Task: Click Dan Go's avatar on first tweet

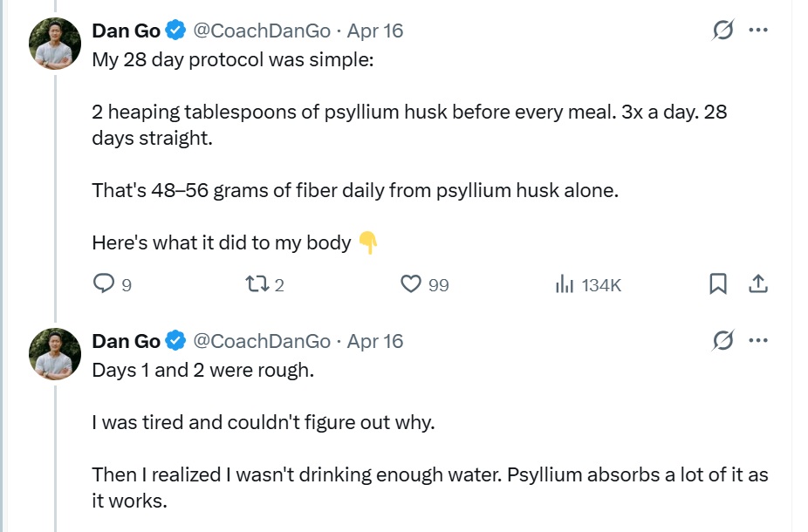Action: tap(55, 43)
